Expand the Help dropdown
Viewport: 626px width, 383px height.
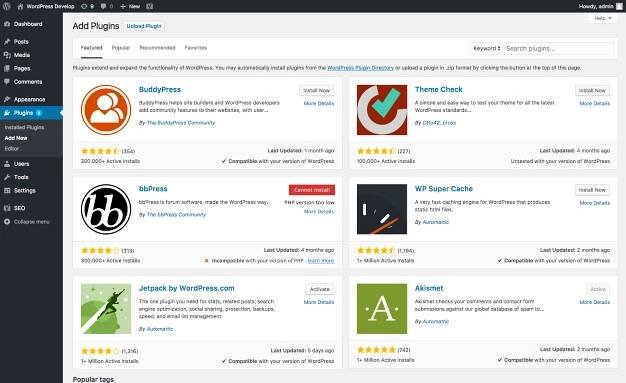pos(603,18)
